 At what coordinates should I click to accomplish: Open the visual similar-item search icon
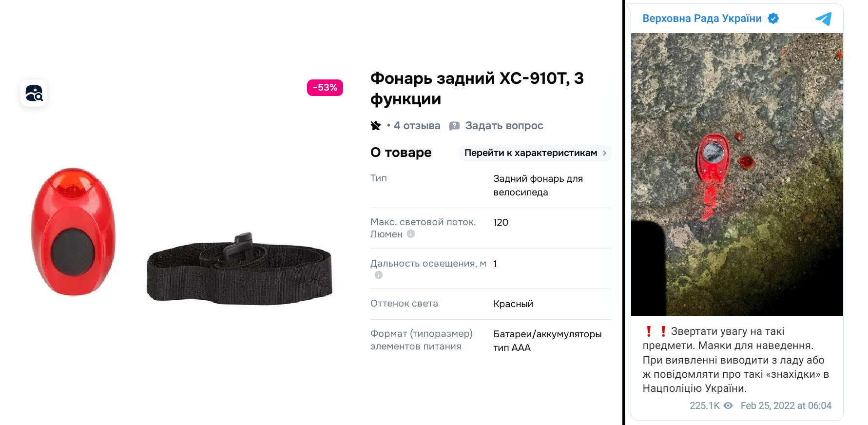pyautogui.click(x=34, y=93)
